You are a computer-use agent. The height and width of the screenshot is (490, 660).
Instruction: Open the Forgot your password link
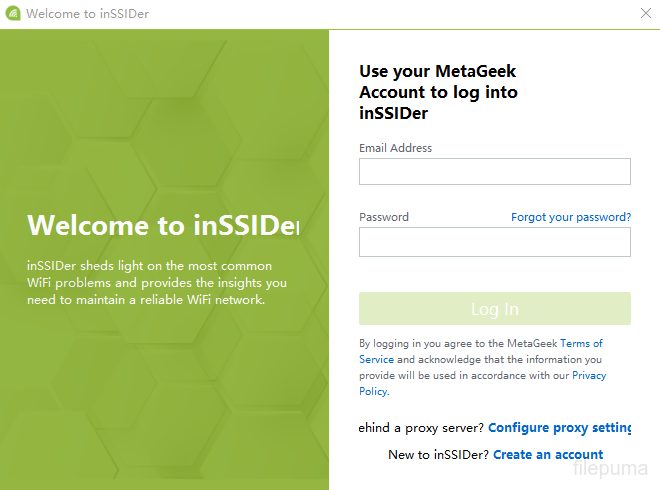[x=571, y=217]
